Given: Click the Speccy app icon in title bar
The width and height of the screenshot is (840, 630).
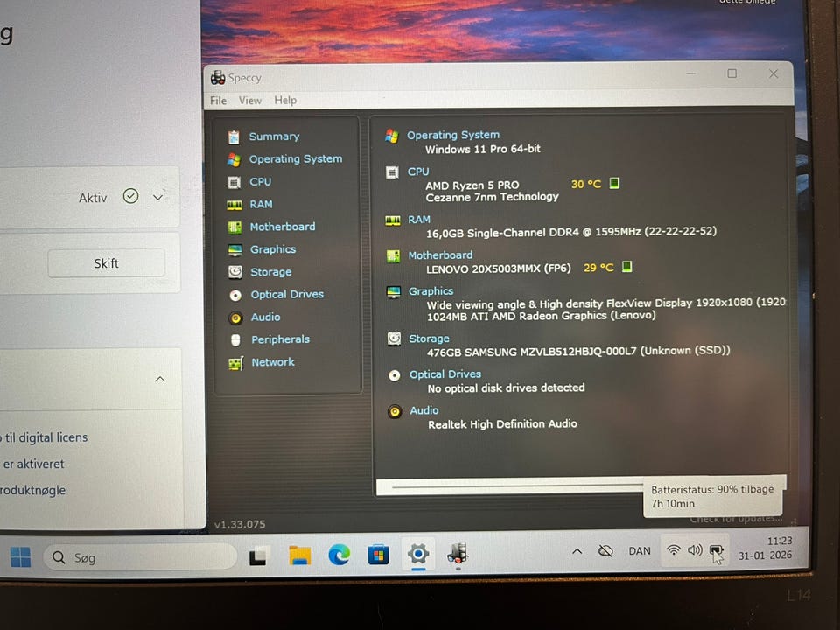Looking at the screenshot, I should [218, 78].
